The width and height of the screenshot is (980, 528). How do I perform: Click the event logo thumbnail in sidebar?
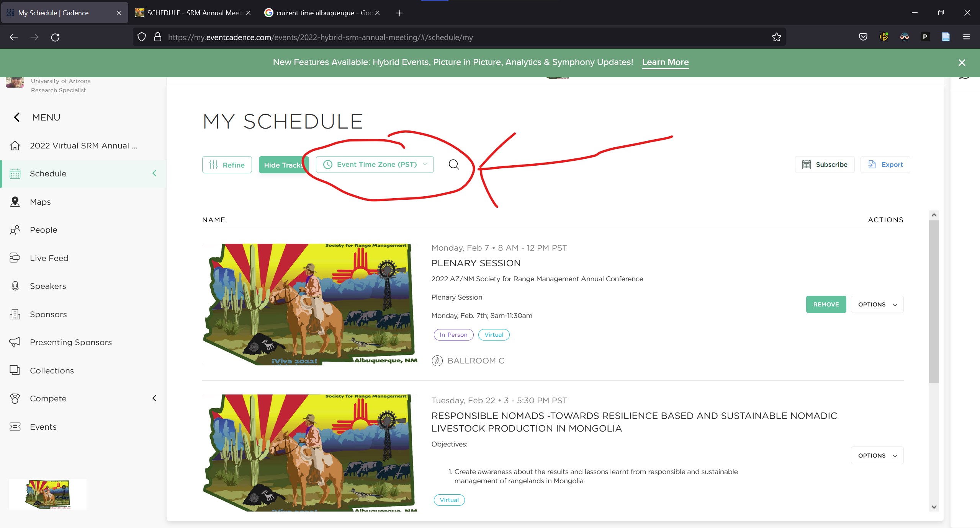pyautogui.click(x=47, y=494)
